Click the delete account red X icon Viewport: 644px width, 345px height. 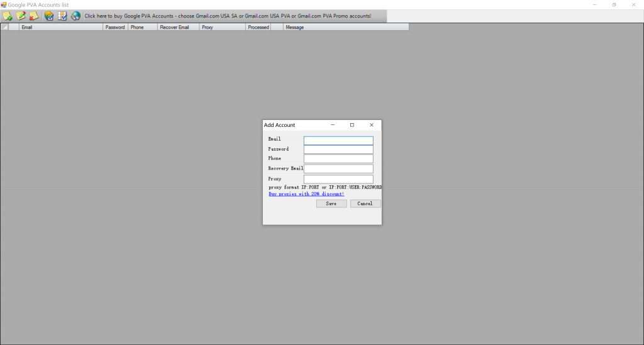pyautogui.click(x=34, y=16)
